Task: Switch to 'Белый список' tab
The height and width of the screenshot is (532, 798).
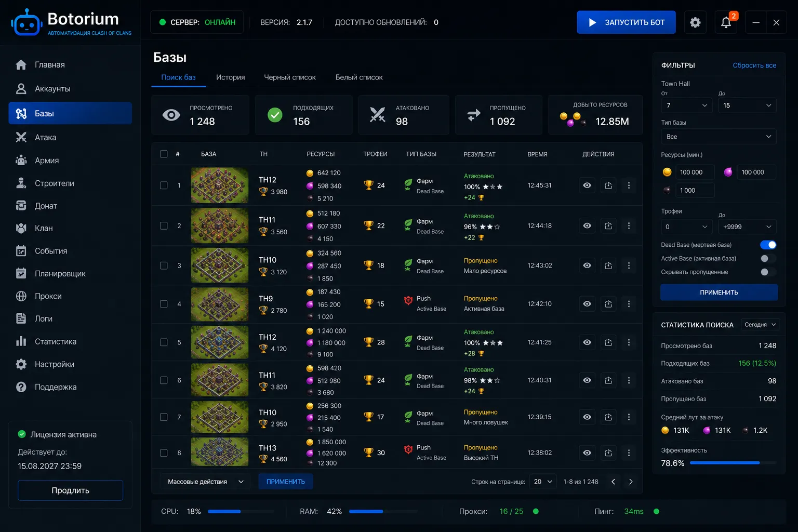Action: 359,77
